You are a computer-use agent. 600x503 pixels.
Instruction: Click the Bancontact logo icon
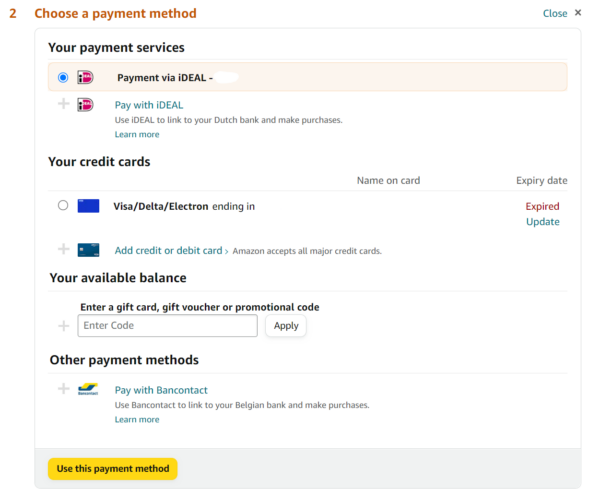point(88,389)
